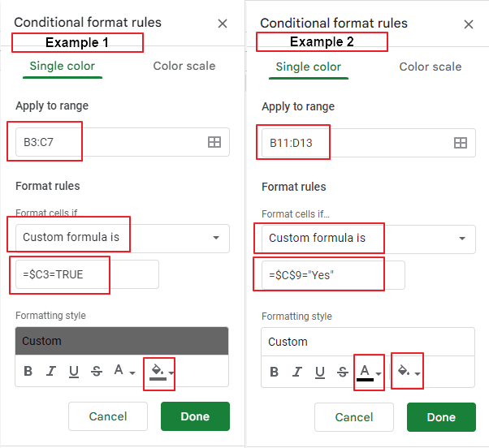Open text color dropdown arrow in Example 2
This screenshot has height=448, width=489.
[x=379, y=373]
